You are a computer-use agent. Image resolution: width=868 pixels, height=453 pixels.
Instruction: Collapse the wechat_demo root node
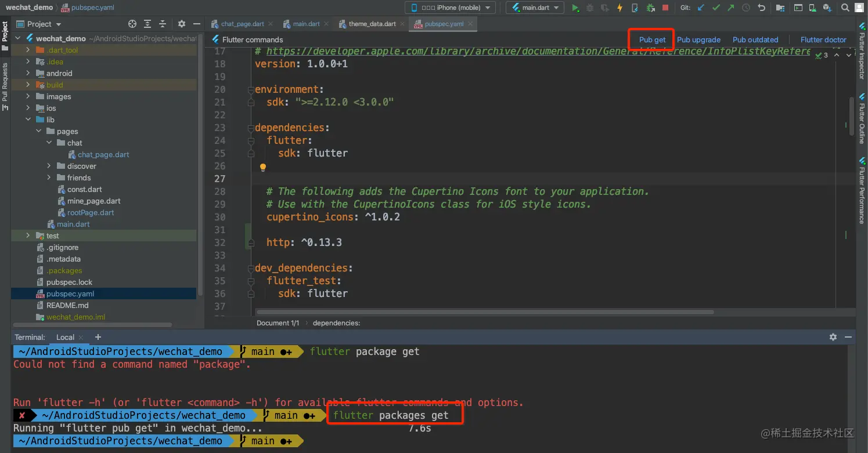coord(17,38)
